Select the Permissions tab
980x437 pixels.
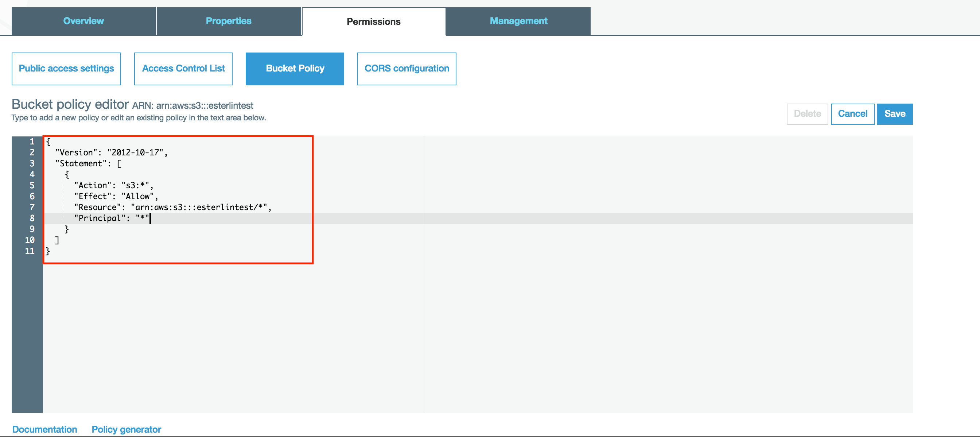point(373,22)
